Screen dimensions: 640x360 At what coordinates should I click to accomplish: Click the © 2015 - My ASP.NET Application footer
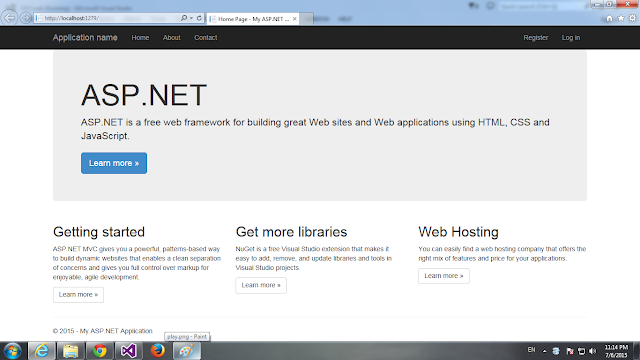coord(102,331)
